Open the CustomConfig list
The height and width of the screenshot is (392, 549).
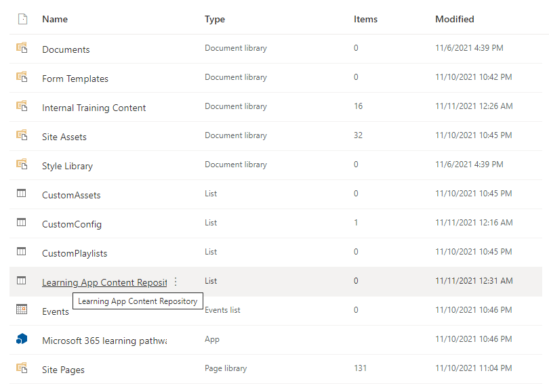pos(72,225)
